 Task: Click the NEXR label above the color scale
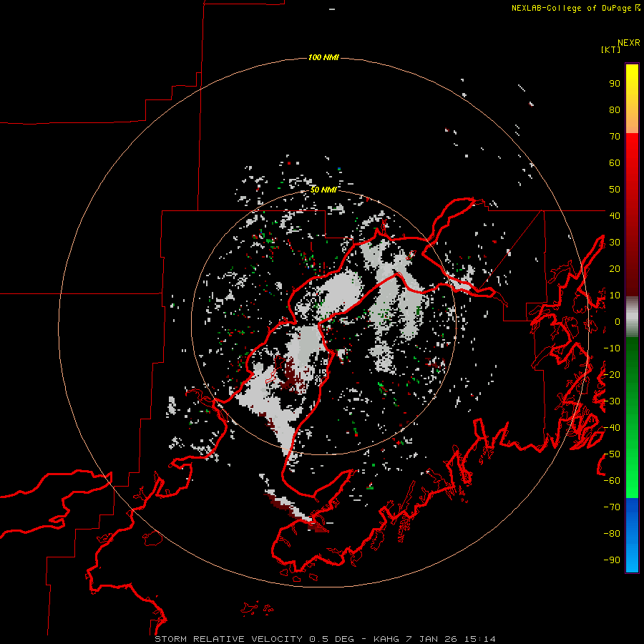point(628,43)
